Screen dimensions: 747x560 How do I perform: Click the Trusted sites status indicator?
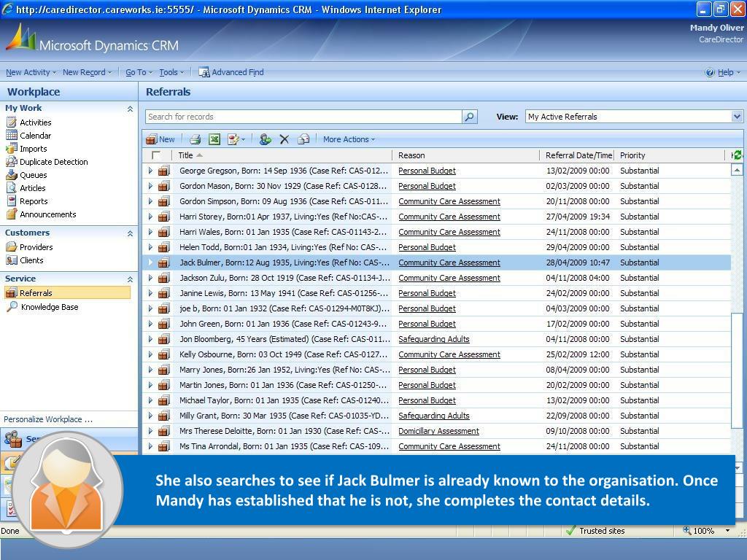tap(595, 531)
